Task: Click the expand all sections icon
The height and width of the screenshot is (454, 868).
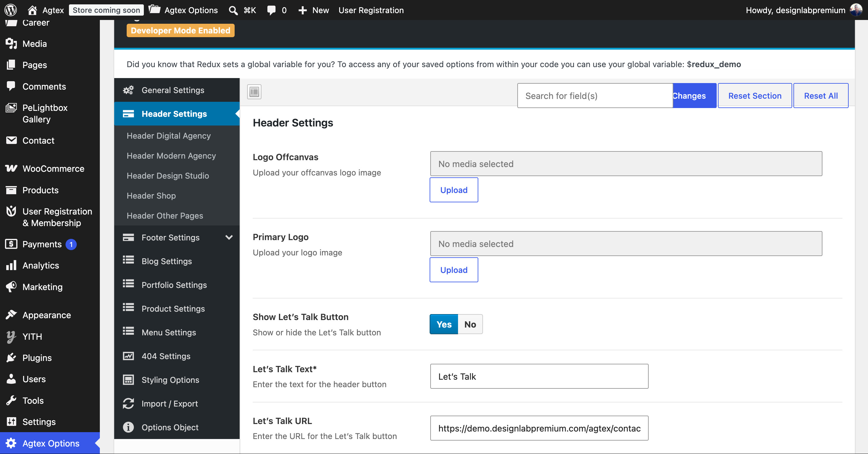Action: click(254, 92)
